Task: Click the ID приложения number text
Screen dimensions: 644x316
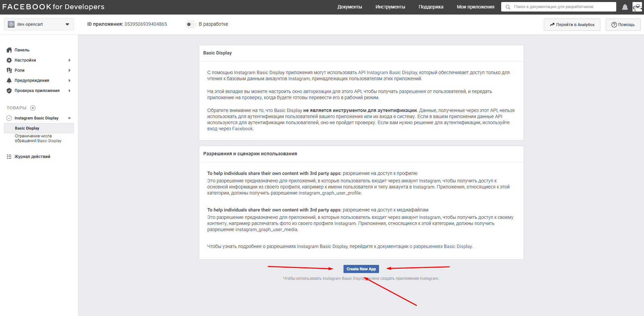Action: click(146, 24)
